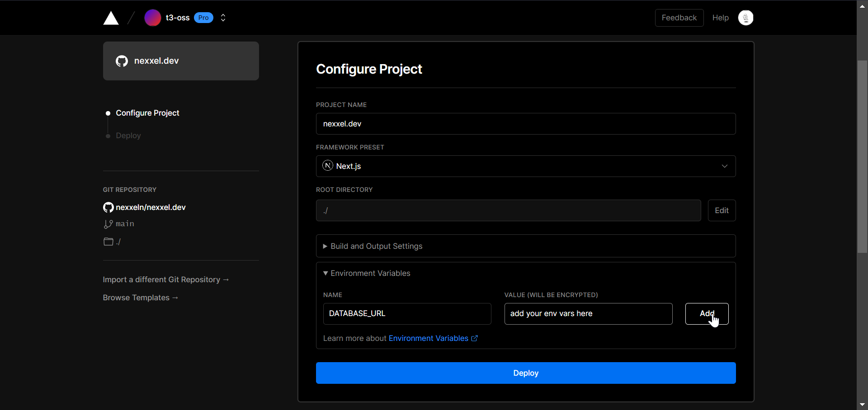The image size is (868, 410).
Task: Edit the root directory
Action: (x=722, y=210)
